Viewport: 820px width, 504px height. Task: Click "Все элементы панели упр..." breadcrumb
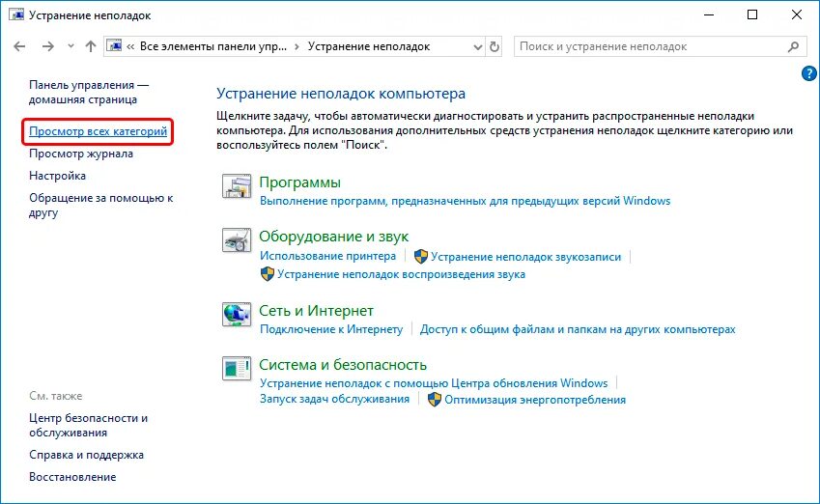click(x=213, y=46)
